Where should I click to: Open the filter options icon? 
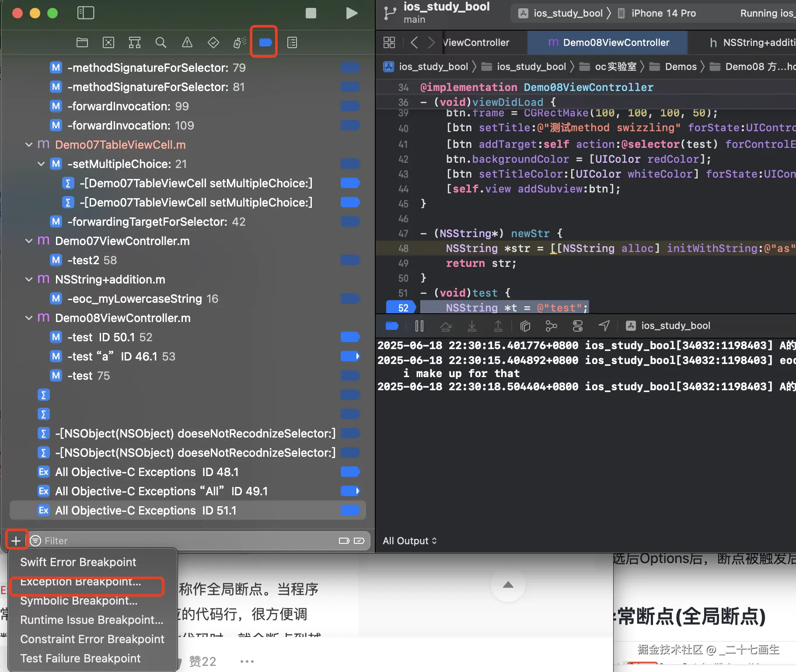35,541
